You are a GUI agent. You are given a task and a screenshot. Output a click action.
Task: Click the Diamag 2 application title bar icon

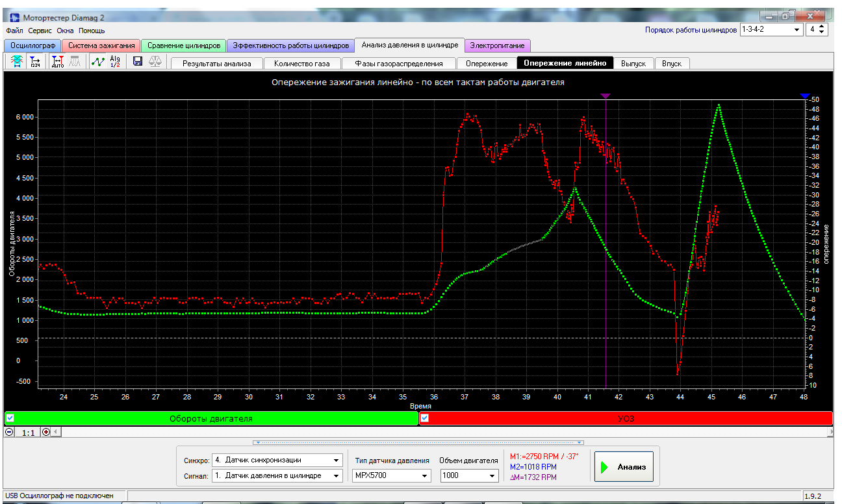(15, 17)
